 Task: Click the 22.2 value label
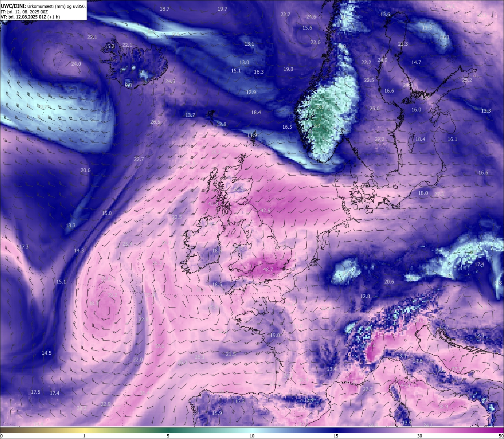click(x=366, y=62)
